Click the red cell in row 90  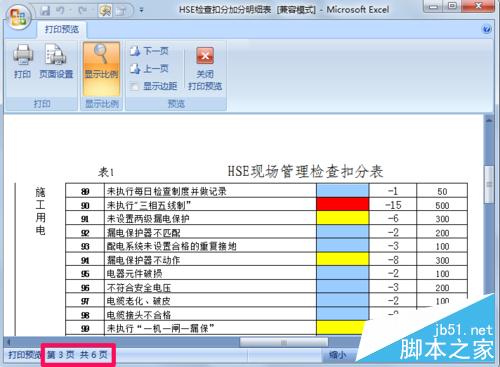click(x=342, y=204)
